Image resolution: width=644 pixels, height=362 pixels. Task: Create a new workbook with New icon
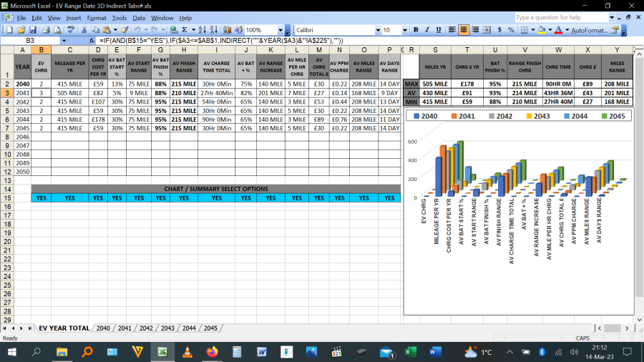click(x=9, y=30)
